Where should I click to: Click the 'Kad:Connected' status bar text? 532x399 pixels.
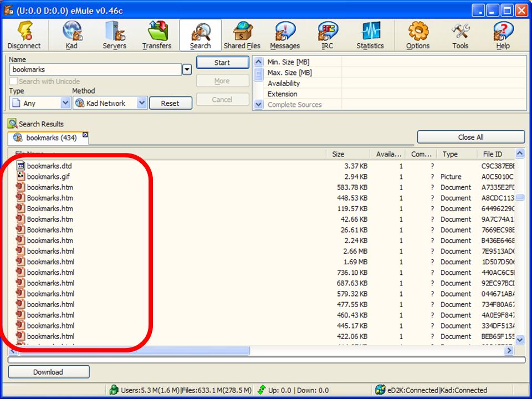[x=464, y=390]
